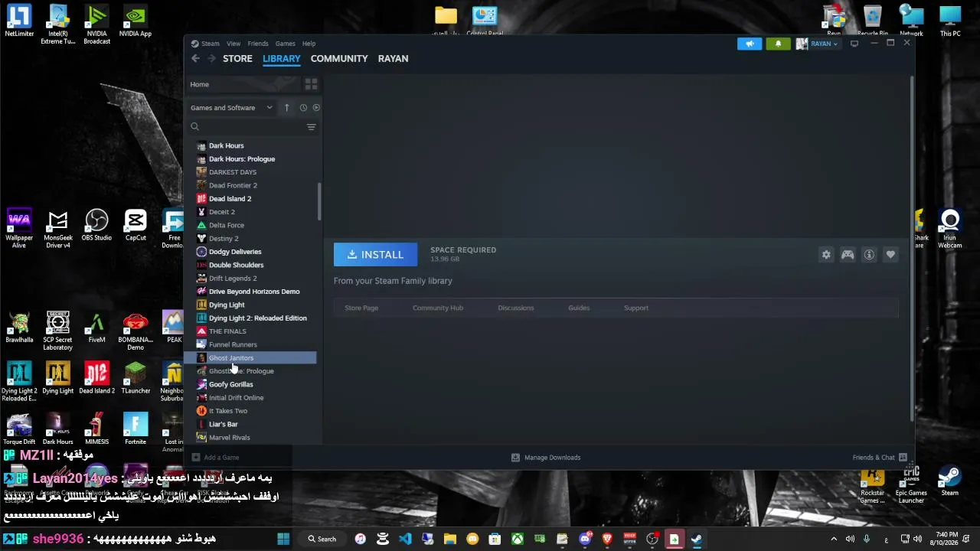Toggle the ready-to-play filter
This screenshot has width=980, height=551.
tap(316, 108)
